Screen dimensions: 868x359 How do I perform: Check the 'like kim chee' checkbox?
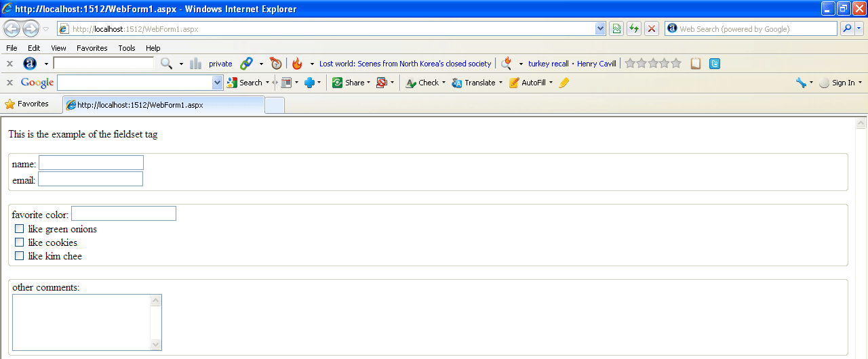point(19,256)
